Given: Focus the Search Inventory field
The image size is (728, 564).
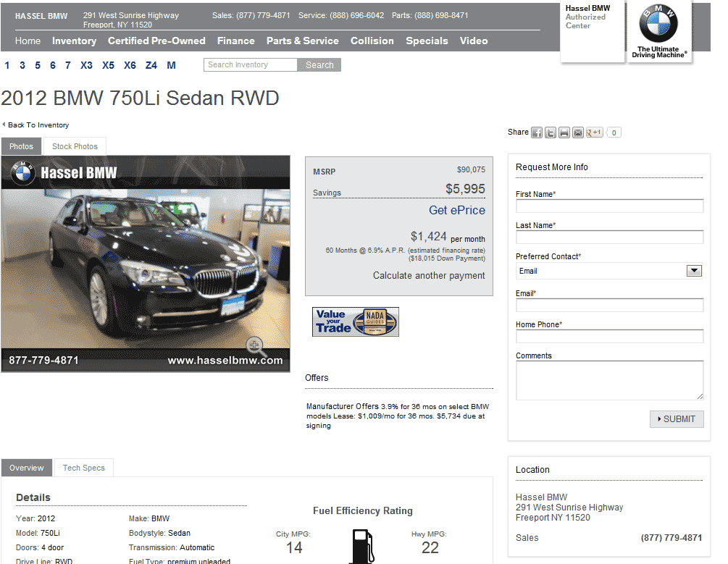Looking at the screenshot, I should click(x=250, y=65).
